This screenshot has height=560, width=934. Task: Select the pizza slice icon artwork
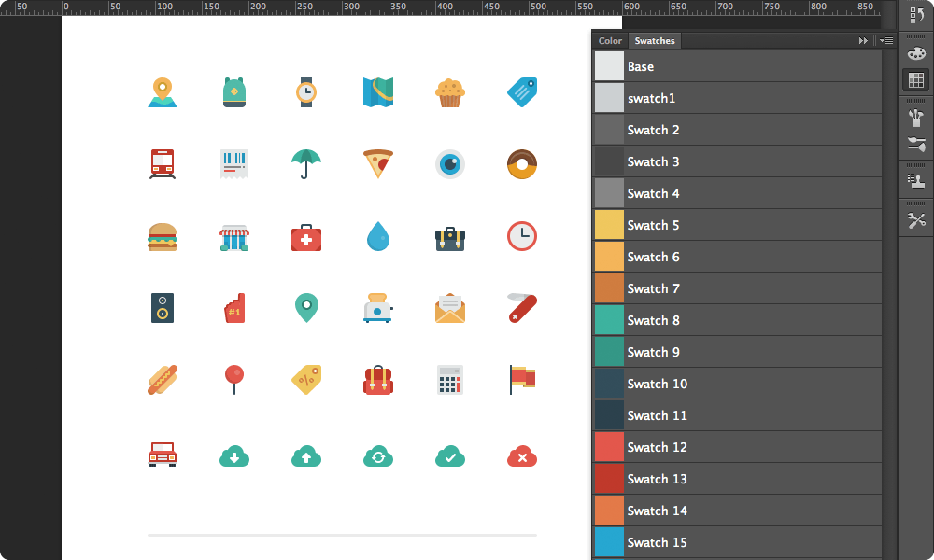(378, 164)
